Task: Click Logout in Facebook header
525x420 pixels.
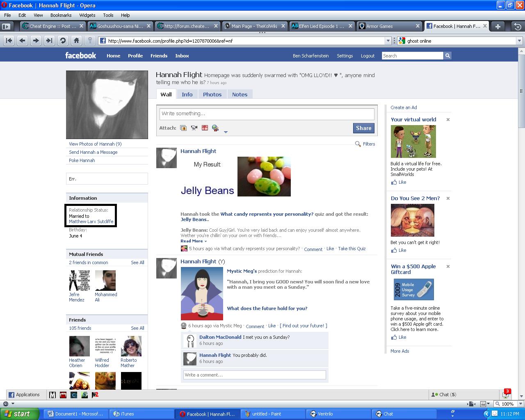Action: tap(367, 56)
